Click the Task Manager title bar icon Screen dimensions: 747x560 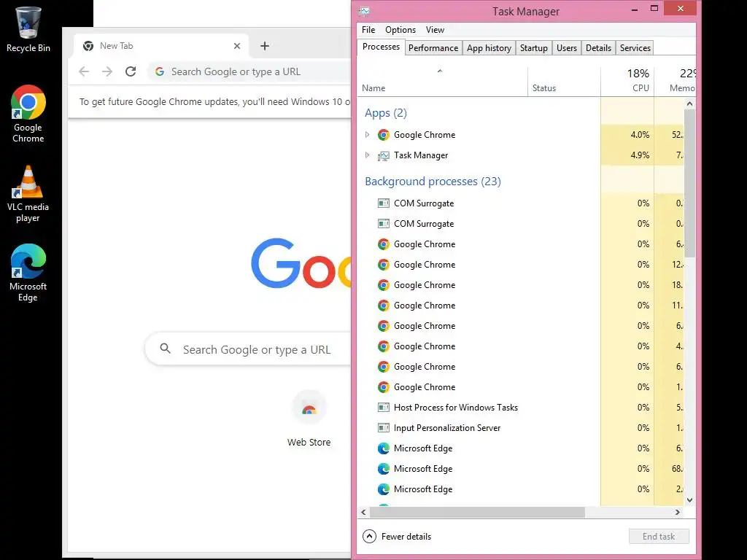pyautogui.click(x=365, y=11)
